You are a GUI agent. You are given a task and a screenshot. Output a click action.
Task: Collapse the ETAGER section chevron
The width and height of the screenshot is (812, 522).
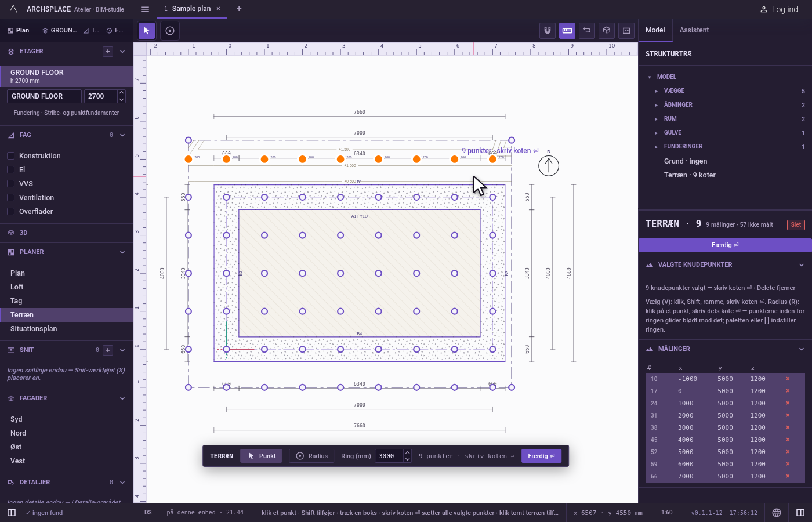click(122, 52)
